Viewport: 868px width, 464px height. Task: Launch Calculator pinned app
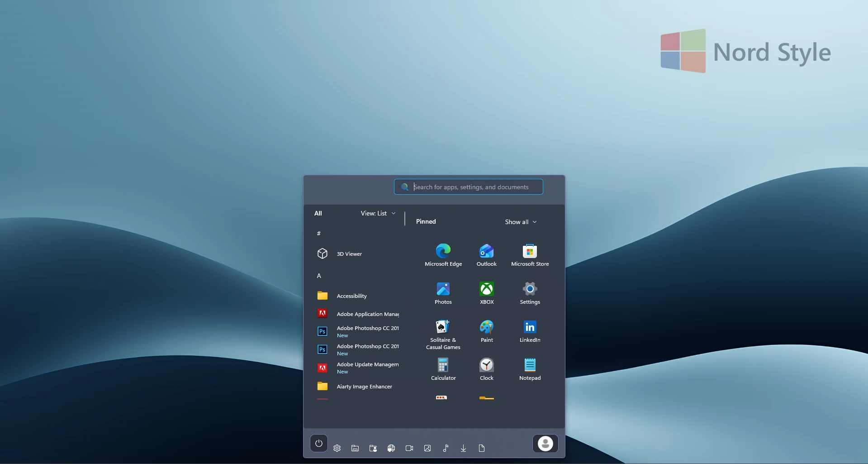(443, 369)
